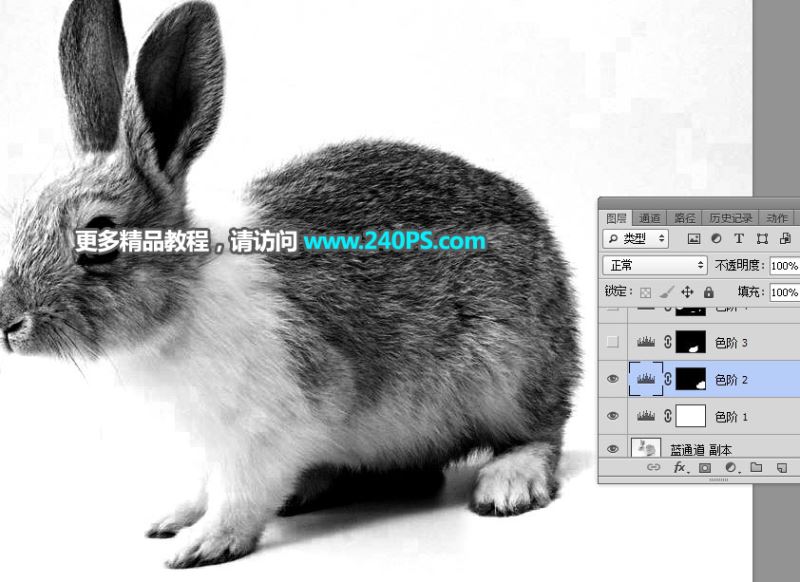
Task: Click lock image pixels brush icon
Action: [x=666, y=292]
